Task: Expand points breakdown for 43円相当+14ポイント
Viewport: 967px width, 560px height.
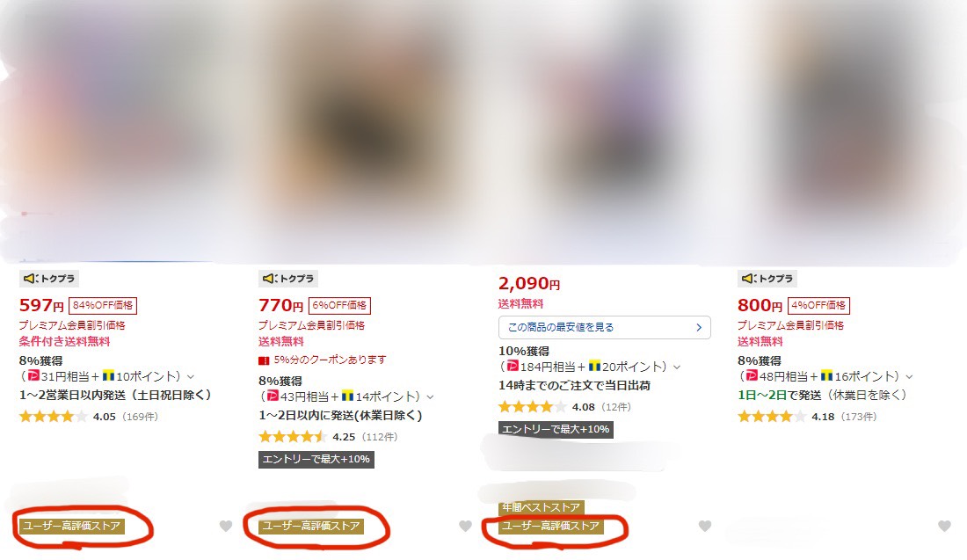Action: 430,397
